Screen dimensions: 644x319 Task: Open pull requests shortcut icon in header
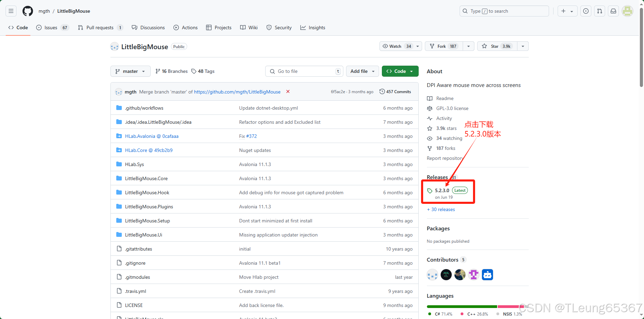(600, 11)
